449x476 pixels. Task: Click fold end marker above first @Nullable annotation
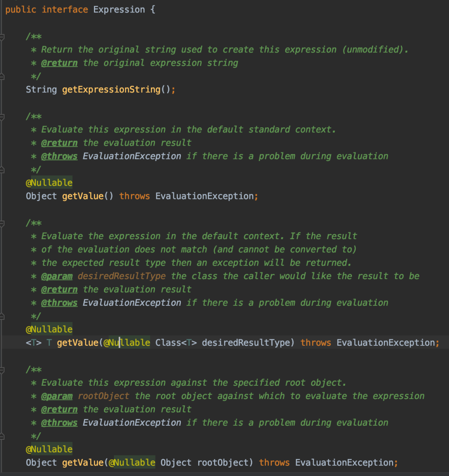tap(2, 170)
